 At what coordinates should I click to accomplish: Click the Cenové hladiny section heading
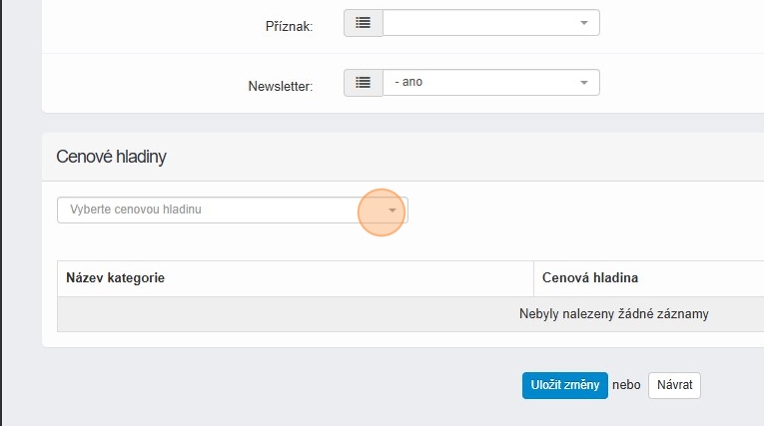tap(111, 157)
